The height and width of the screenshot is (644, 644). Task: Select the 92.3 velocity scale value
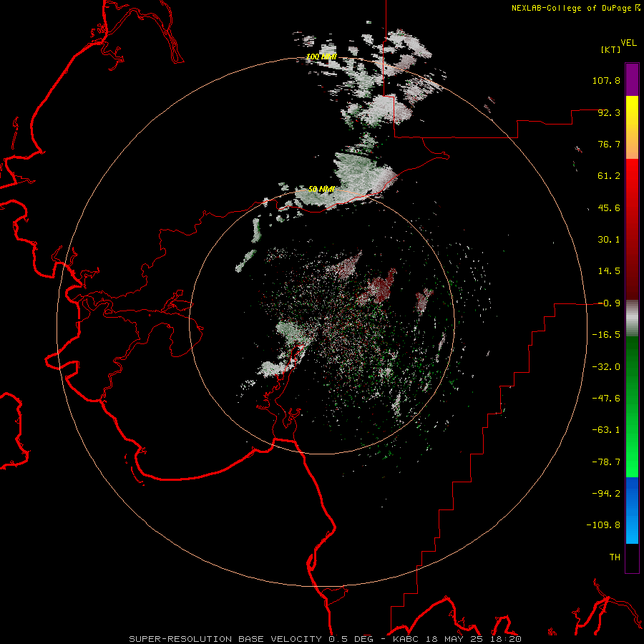609,112
